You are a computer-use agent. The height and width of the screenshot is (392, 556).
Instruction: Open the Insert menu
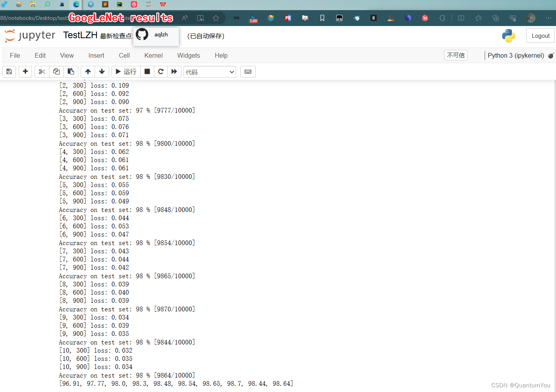(x=96, y=56)
